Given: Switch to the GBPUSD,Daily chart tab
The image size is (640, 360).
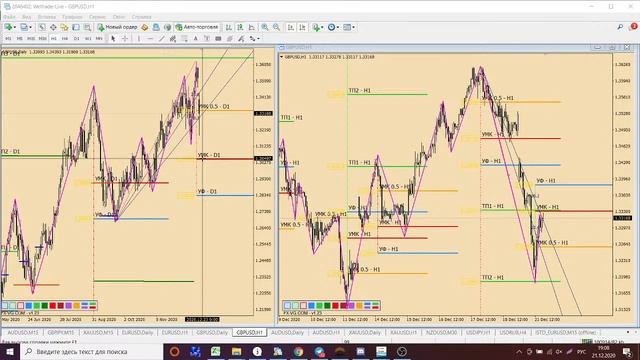Looking at the screenshot, I should 212,333.
